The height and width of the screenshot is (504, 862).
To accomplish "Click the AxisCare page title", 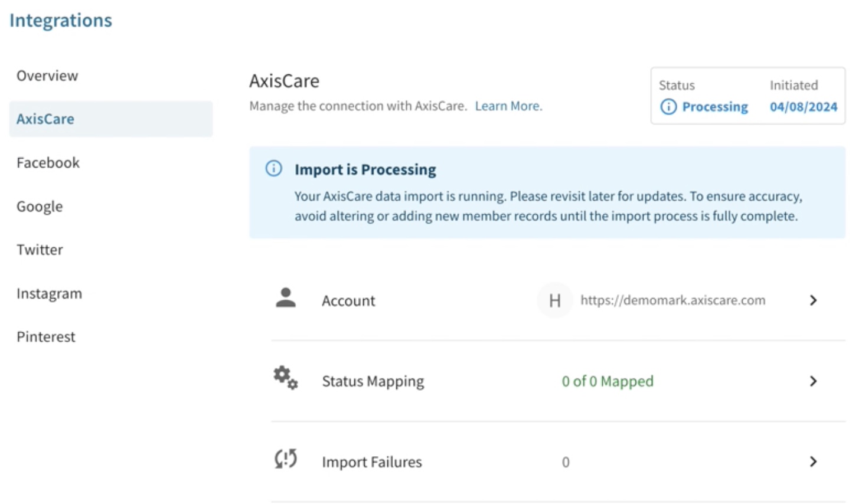I will (284, 80).
